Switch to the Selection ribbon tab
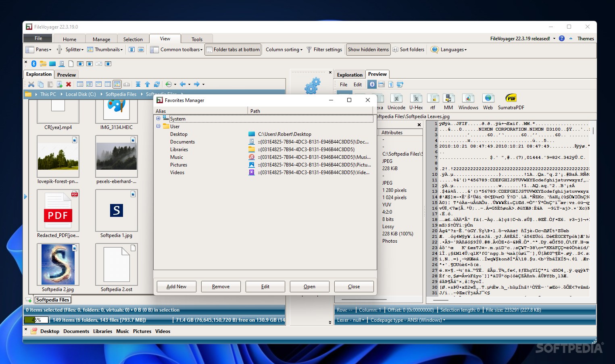The width and height of the screenshot is (615, 364). (133, 39)
